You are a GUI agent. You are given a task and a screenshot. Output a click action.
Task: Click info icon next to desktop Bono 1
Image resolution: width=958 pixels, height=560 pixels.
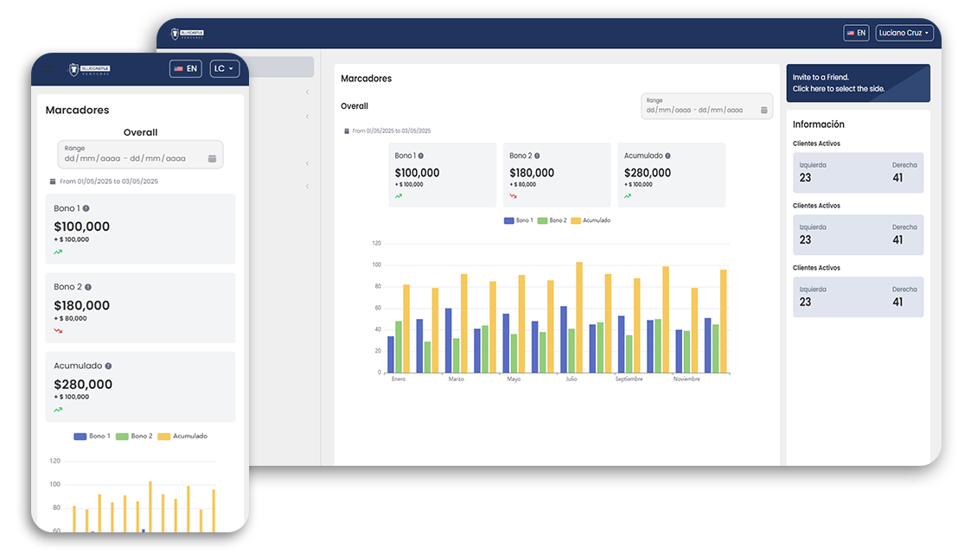click(421, 156)
